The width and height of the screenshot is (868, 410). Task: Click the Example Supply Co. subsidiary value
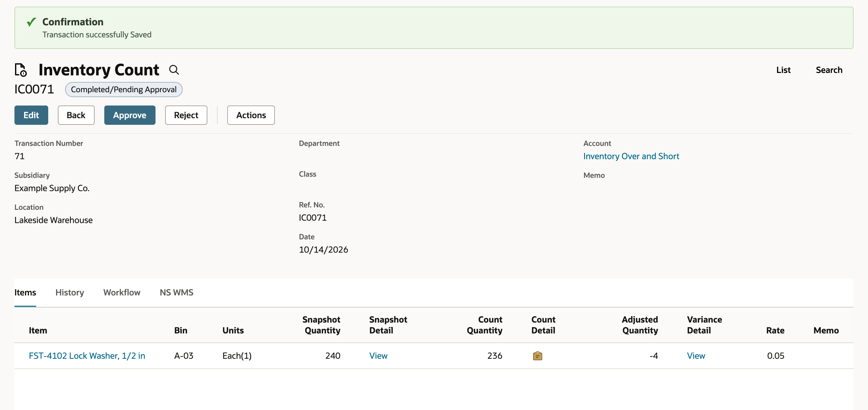(52, 188)
